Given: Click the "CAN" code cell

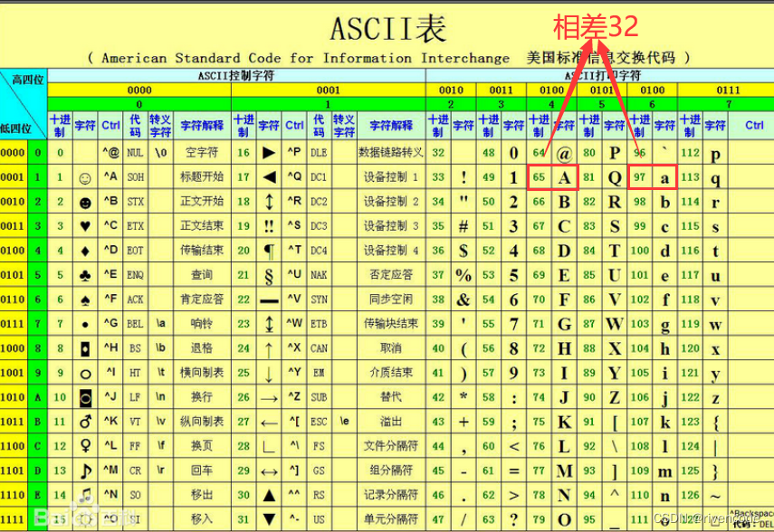Looking at the screenshot, I should pyautogui.click(x=319, y=348).
